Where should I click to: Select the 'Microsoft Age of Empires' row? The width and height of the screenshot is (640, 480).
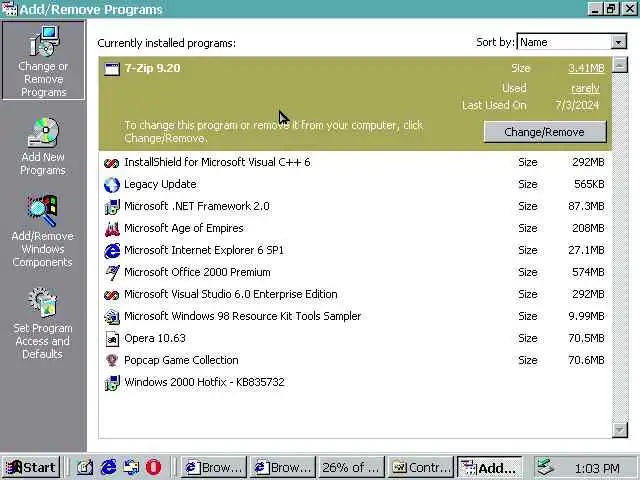click(354, 229)
